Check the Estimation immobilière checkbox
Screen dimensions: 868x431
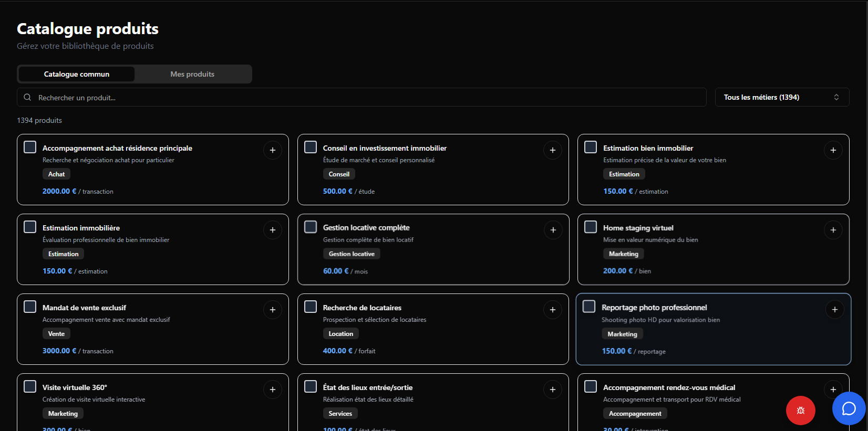click(30, 227)
